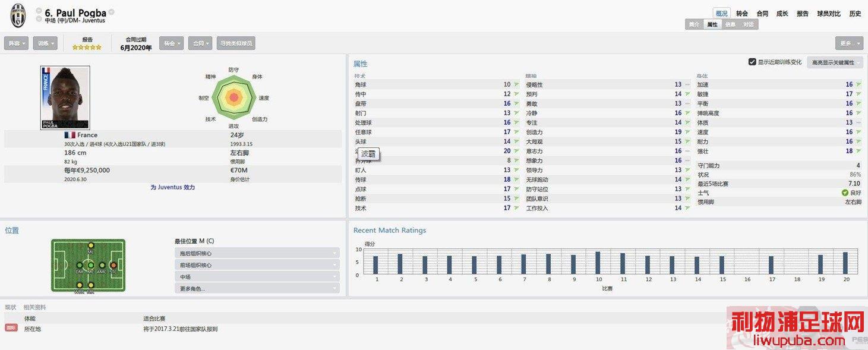This screenshot has height=350, width=868.
Task: Click the €70M value text
Action: coord(239,171)
